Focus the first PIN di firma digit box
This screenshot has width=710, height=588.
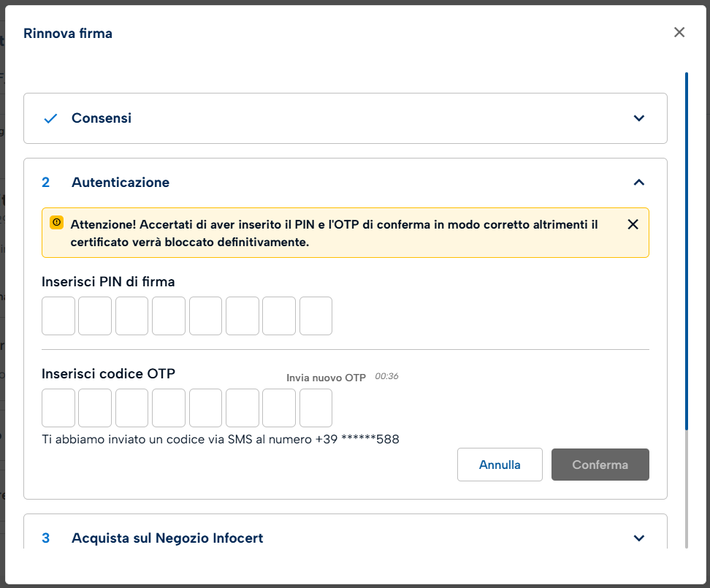(58, 316)
